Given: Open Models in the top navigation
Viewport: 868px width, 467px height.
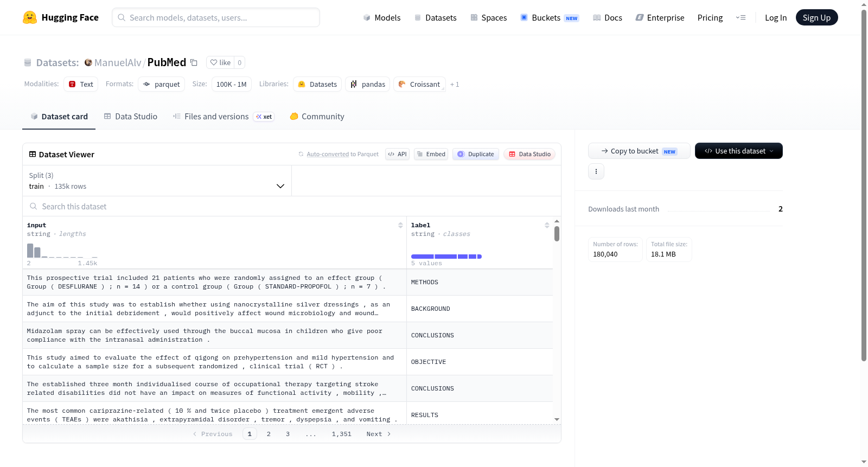Looking at the screenshot, I should point(382,17).
